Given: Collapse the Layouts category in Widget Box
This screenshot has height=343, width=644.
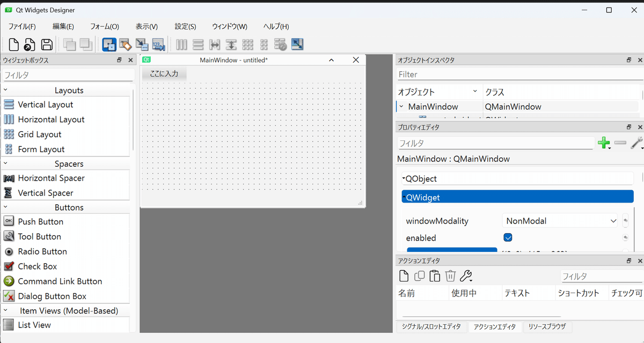Looking at the screenshot, I should (x=6, y=90).
